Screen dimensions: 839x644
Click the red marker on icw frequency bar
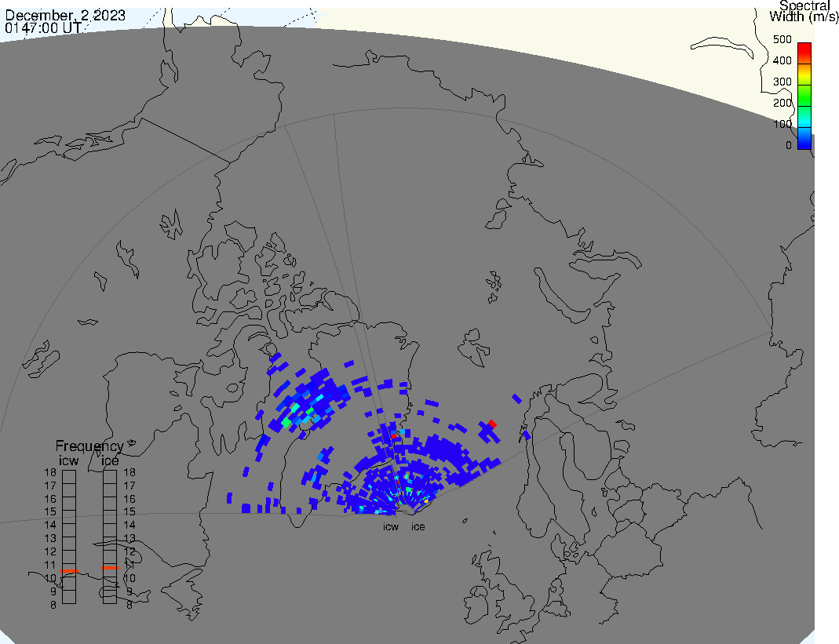(69, 570)
